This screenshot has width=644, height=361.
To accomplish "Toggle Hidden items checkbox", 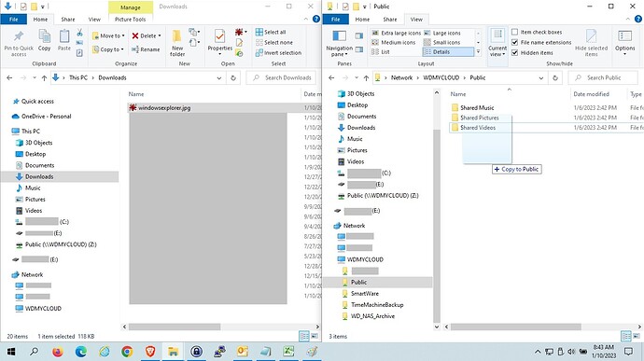I will coord(532,52).
